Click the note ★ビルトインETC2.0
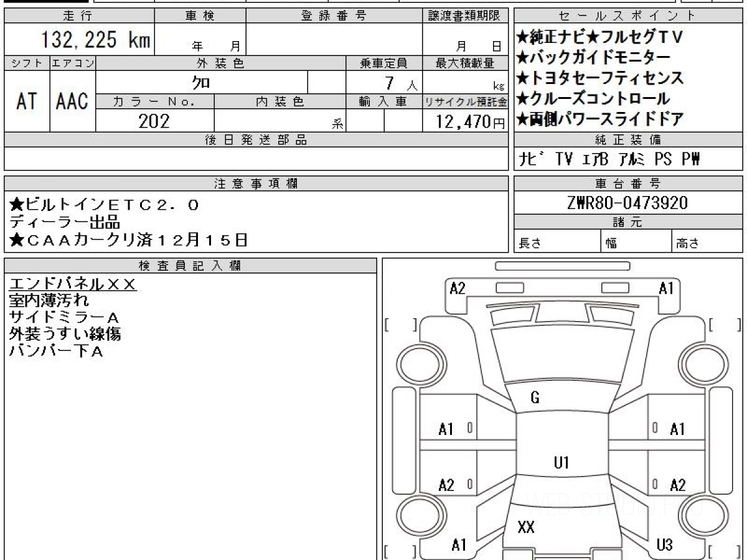 point(105,204)
